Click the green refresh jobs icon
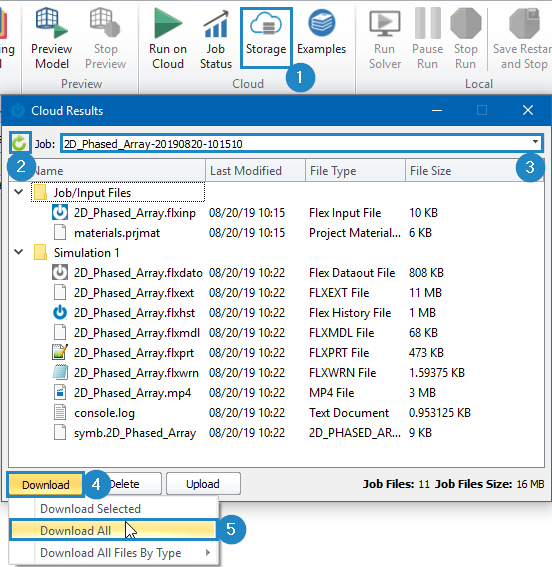The image size is (552, 567). [x=20, y=144]
